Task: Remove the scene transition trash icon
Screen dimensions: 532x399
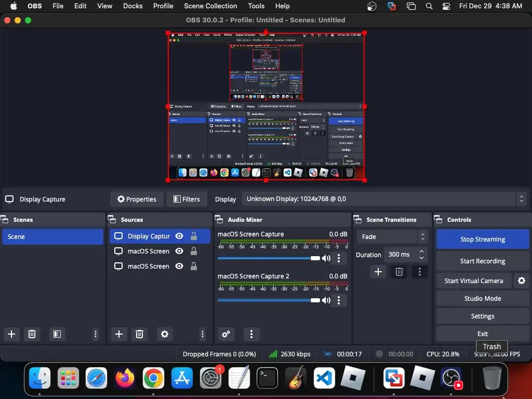Action: (399, 272)
